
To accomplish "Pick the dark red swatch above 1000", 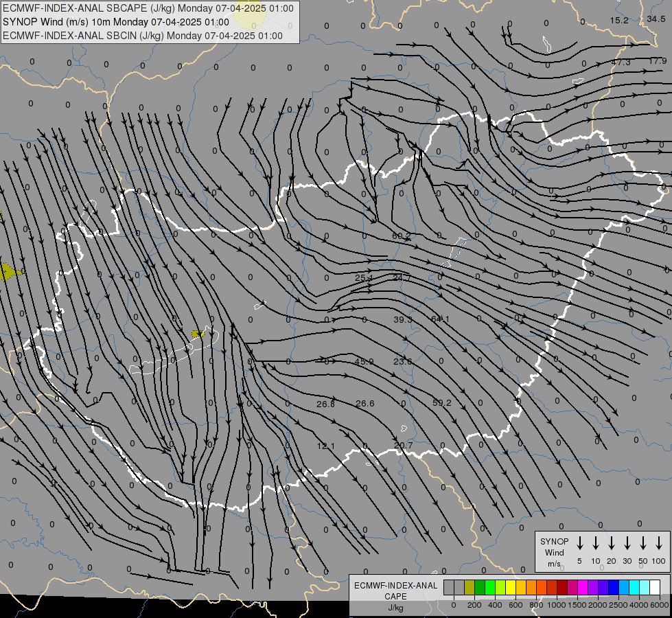I will 562,588.
